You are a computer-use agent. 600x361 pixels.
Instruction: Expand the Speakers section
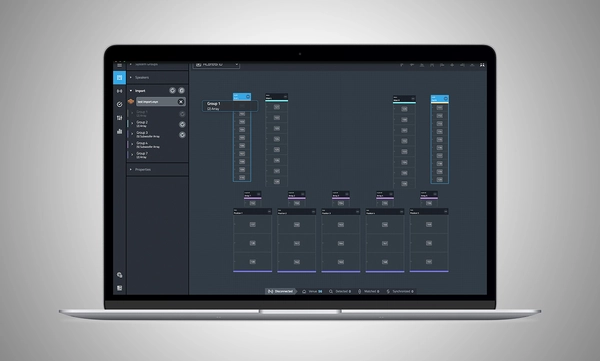131,77
